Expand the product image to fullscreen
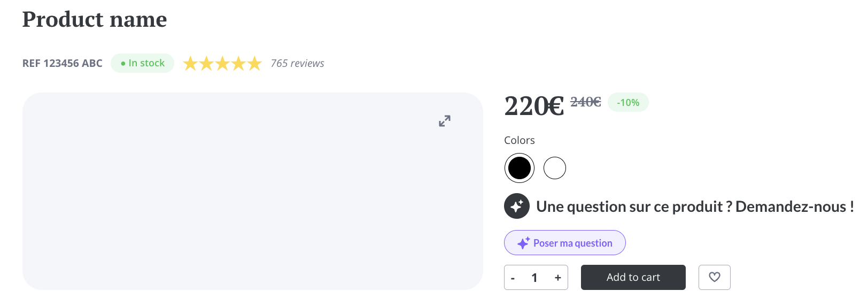Screen dimensions: 868x306 (445, 121)
